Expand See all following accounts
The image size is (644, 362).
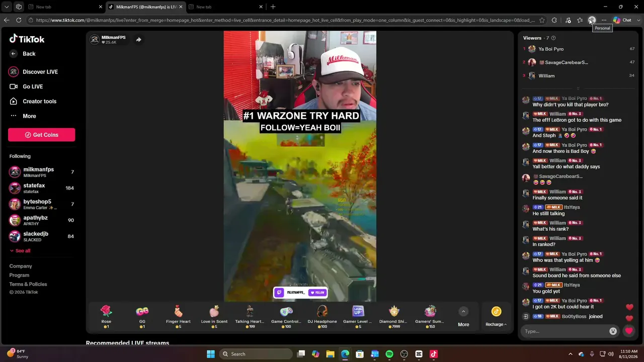pos(20,251)
